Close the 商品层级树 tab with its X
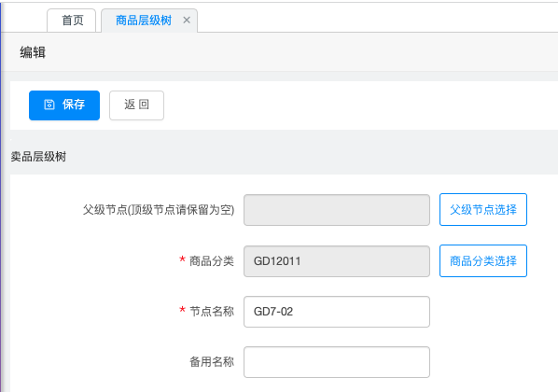This screenshot has width=558, height=392. [187, 21]
